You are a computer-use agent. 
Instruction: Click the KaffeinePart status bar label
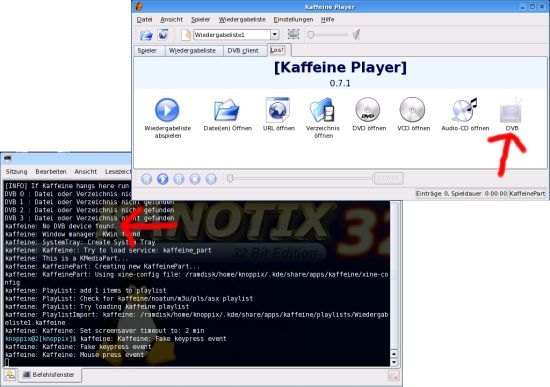click(x=527, y=193)
